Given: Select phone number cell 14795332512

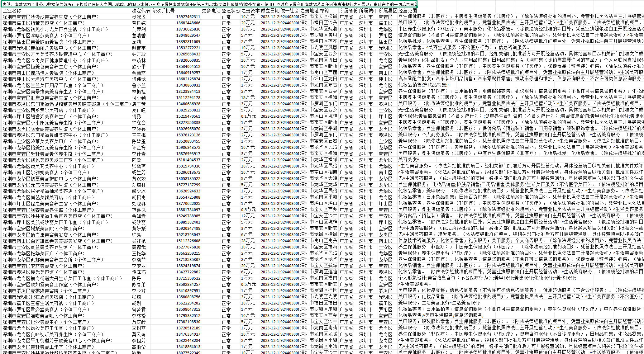Looking at the screenshot, I should click(188, 315).
